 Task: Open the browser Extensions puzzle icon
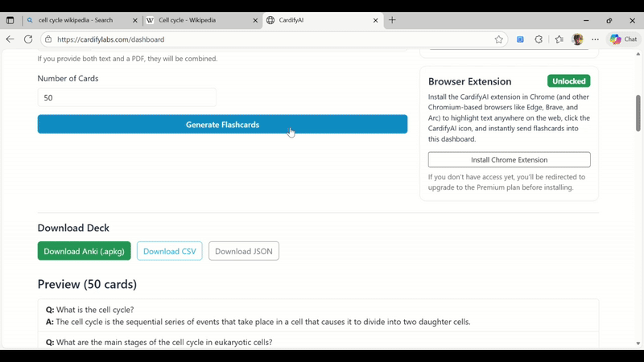coord(539,39)
